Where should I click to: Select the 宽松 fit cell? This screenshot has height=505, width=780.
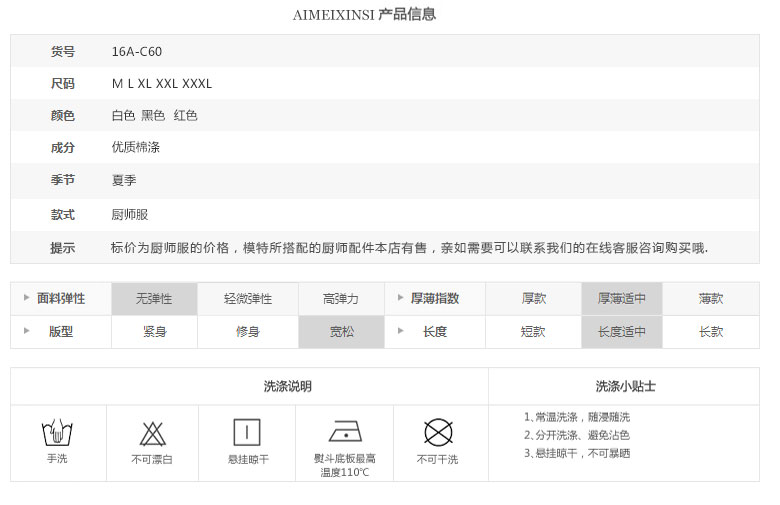pyautogui.click(x=341, y=332)
